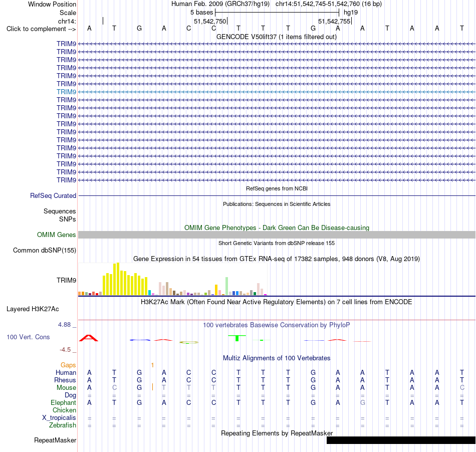
Task: Click the light green bar in GTEx chart
Action: click(227, 286)
